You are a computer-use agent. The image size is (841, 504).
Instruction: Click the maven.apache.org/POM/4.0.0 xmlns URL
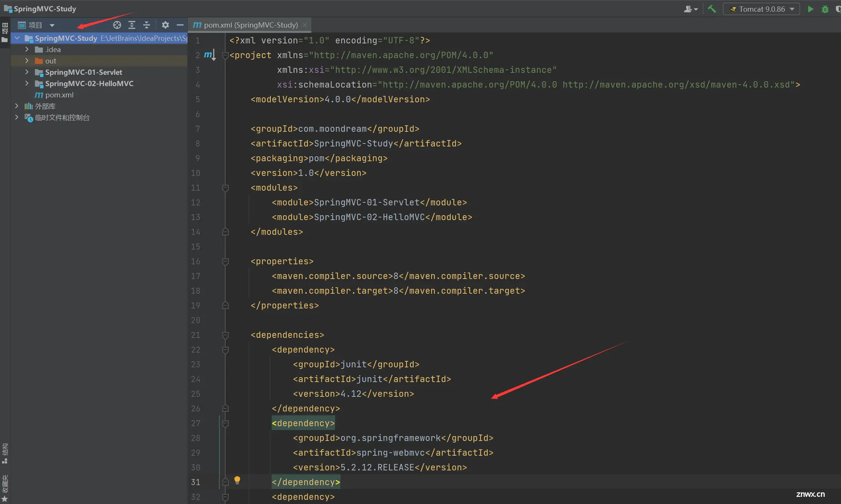point(401,55)
